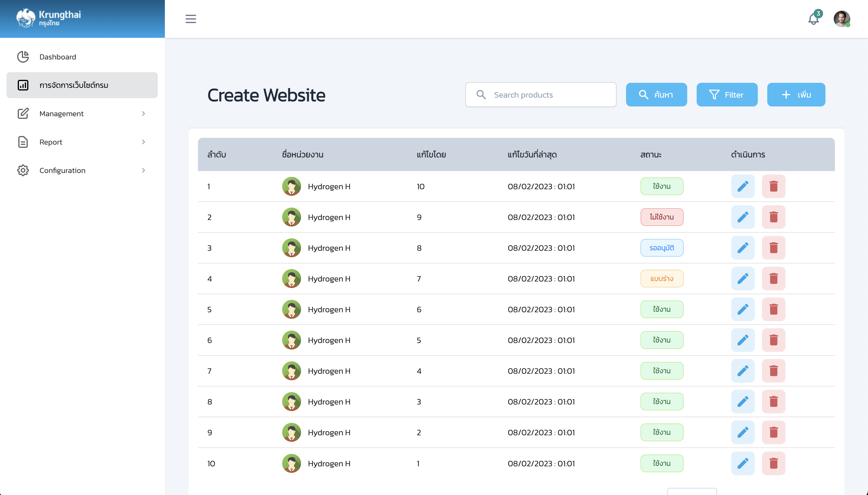Expand the Configuration submenu chevron

[x=143, y=170]
